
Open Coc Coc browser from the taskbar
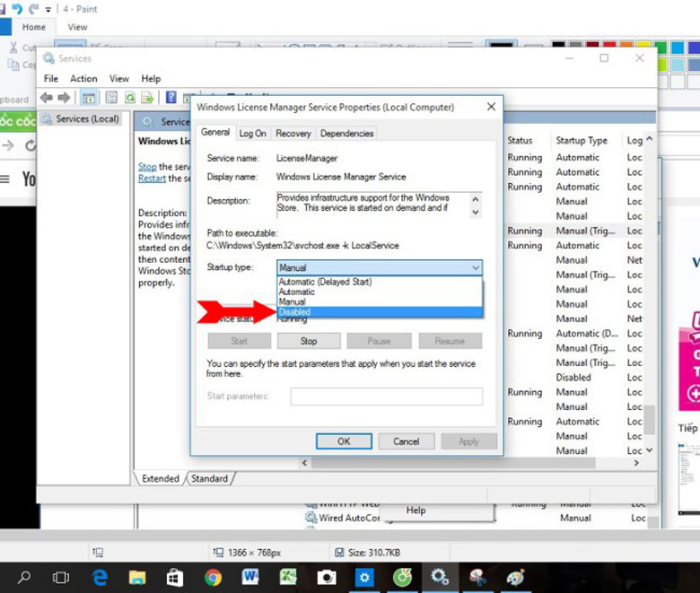tap(402, 578)
